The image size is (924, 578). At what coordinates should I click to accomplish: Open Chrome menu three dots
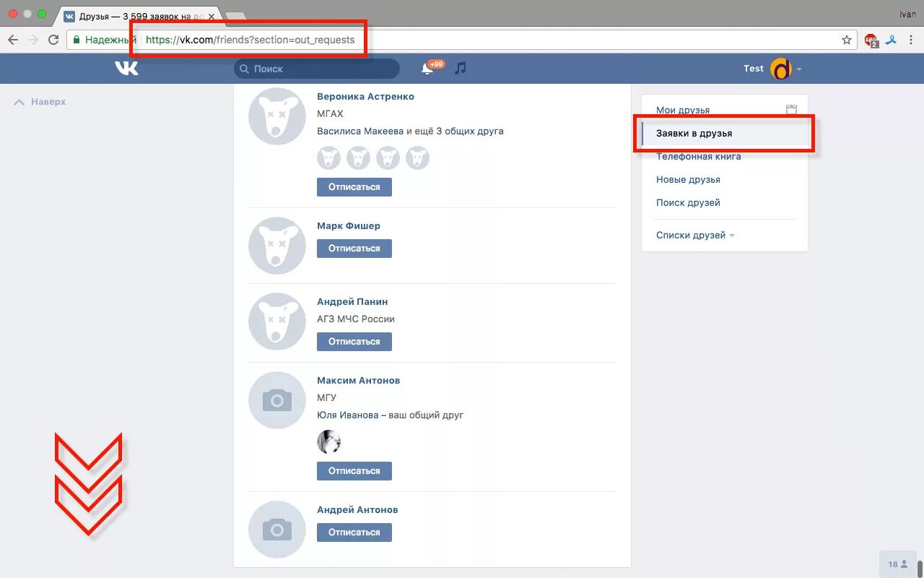click(912, 40)
